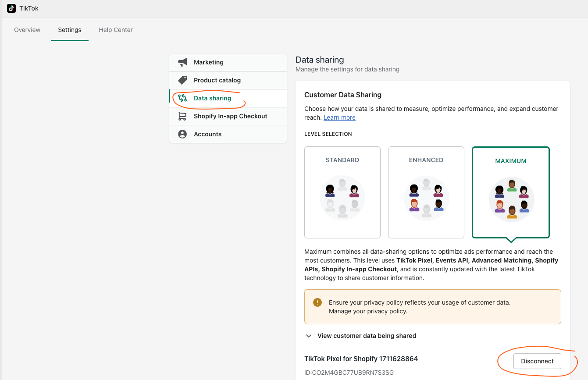Click the TikTok logo icon
Viewport: 588px width, 380px height.
[x=11, y=8]
